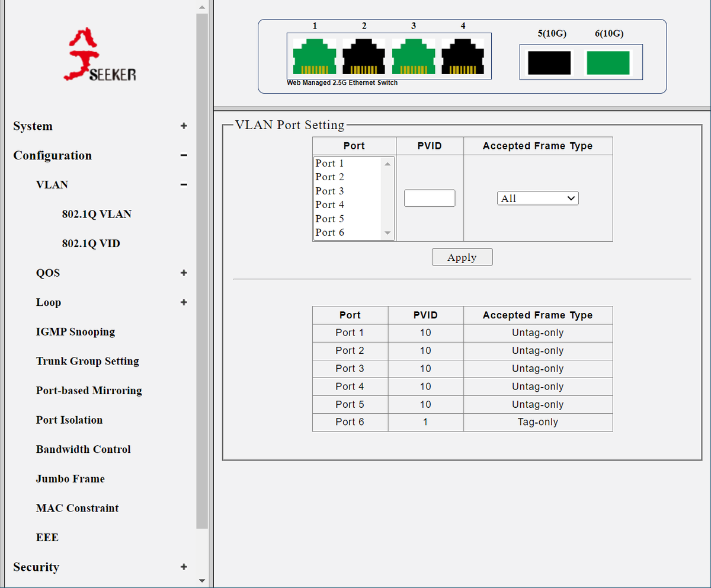
Task: Click VLAN Port Setting legend title
Action: click(x=290, y=125)
